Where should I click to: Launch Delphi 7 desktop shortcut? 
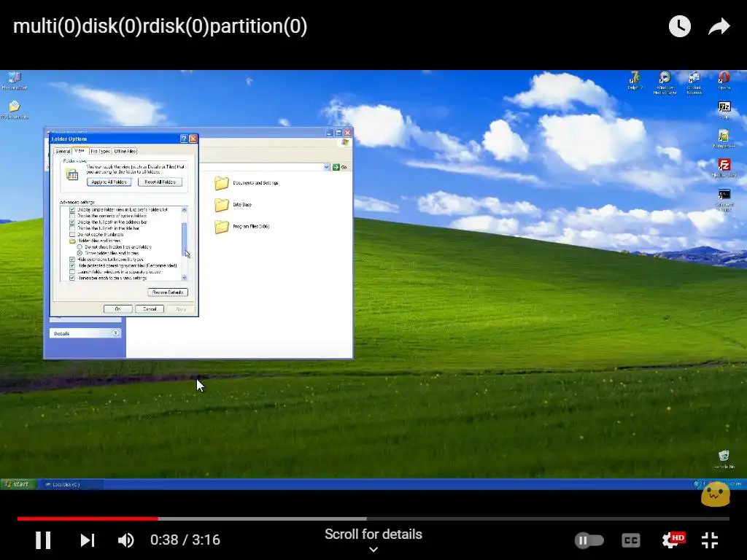635,80
